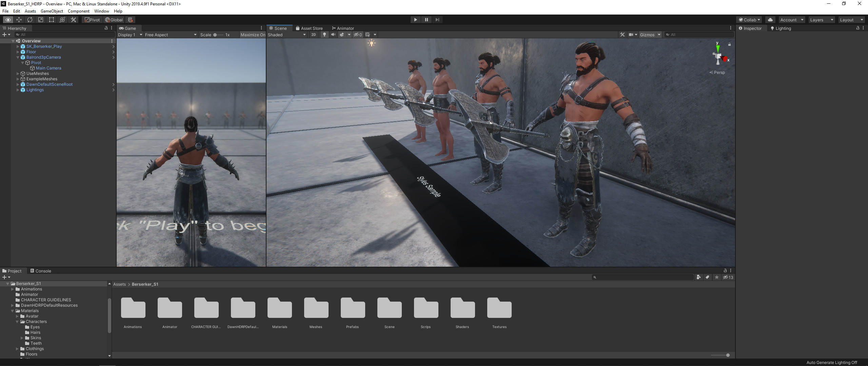Click the Hierarchy search field
Image resolution: width=868 pixels, height=366 pixels.
point(64,35)
